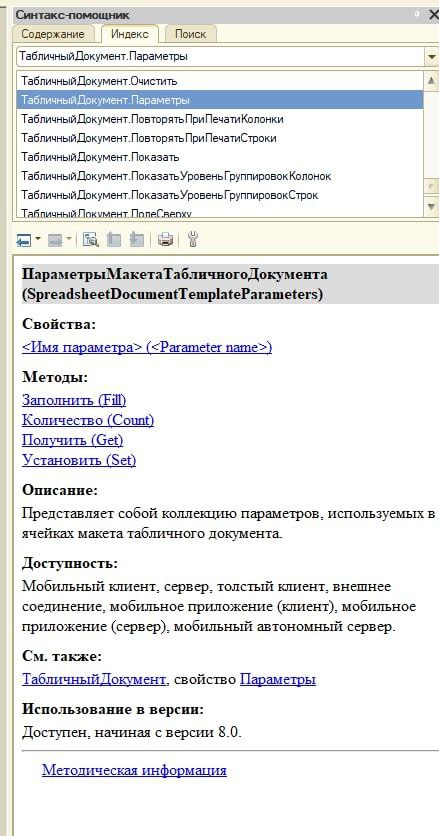Viewport: 439px width, 836px height.
Task: Follow the ТабличныйДокумент link under См. также
Action: click(x=94, y=680)
